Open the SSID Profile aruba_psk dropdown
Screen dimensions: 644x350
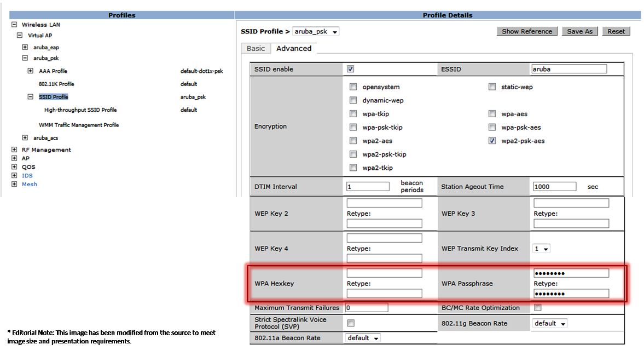coord(316,32)
